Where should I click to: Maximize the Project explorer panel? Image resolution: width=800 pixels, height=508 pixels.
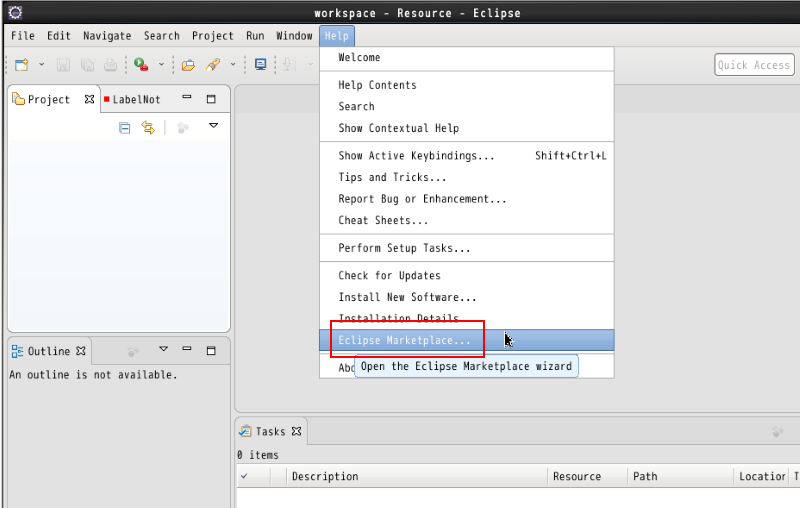[211, 99]
